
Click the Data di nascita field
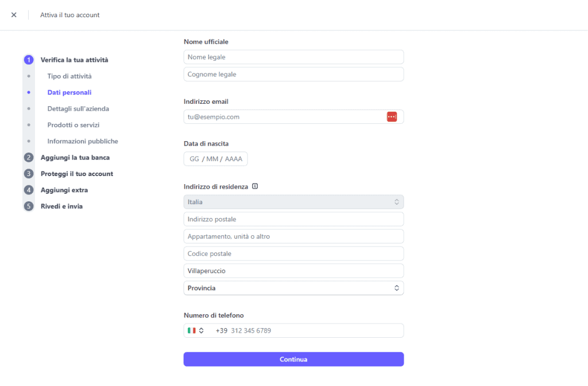point(215,159)
